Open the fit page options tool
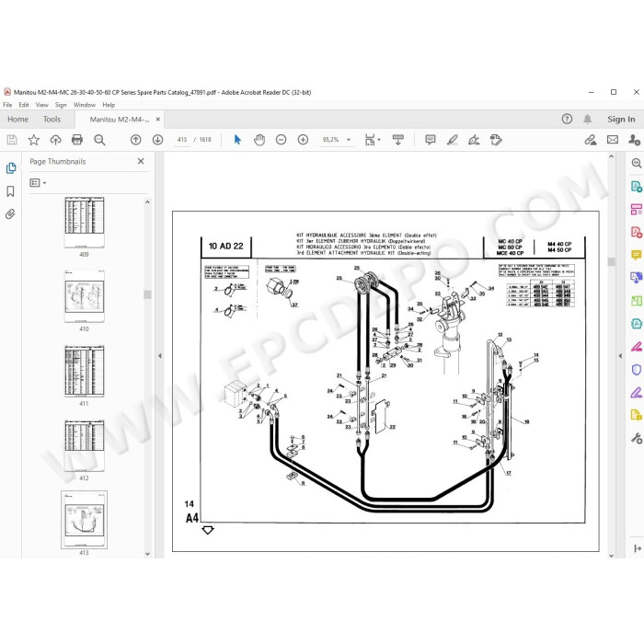The image size is (644, 644). pyautogui.click(x=372, y=140)
